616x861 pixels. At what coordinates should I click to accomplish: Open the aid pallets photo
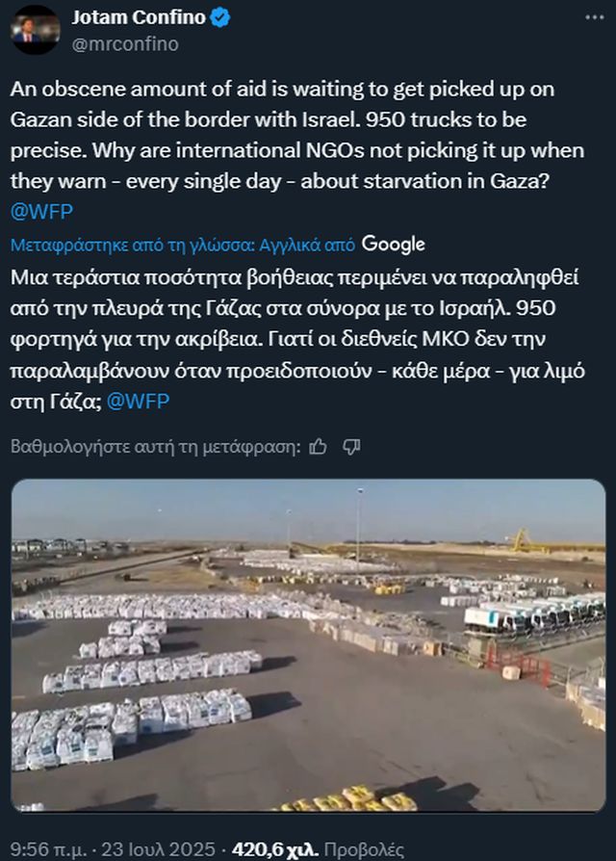(308, 645)
